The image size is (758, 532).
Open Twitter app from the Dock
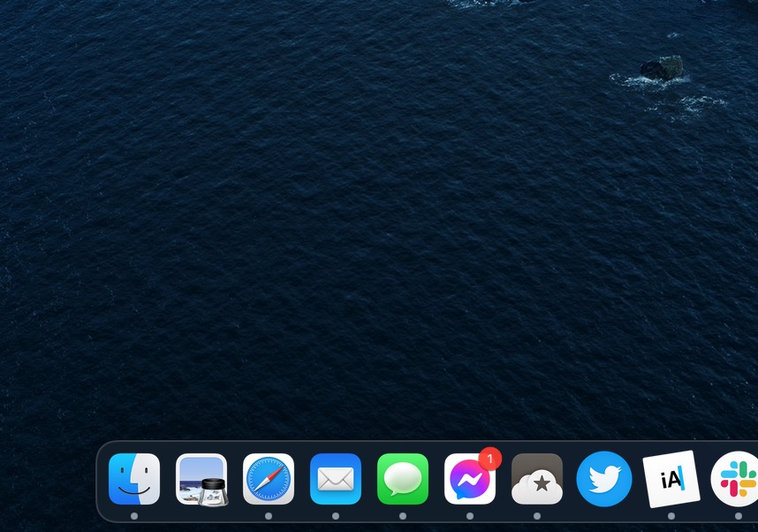pos(604,479)
